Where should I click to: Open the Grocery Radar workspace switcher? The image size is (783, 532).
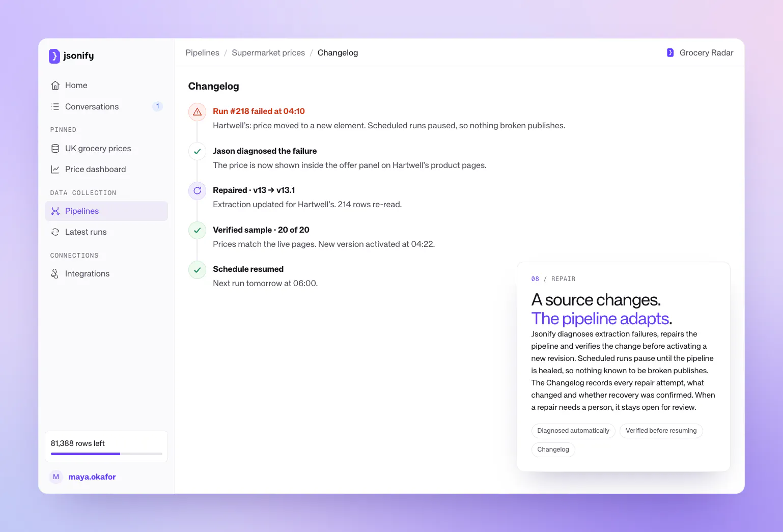point(700,52)
